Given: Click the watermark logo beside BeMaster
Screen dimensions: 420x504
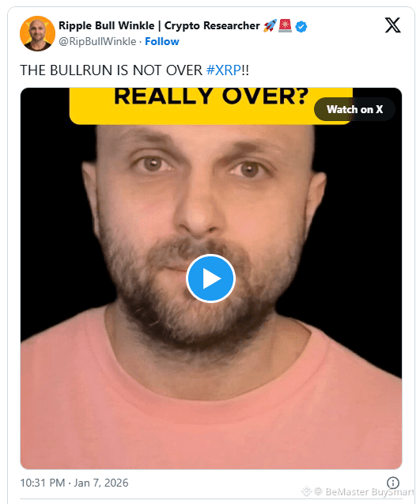Looking at the screenshot, I should pos(307,491).
